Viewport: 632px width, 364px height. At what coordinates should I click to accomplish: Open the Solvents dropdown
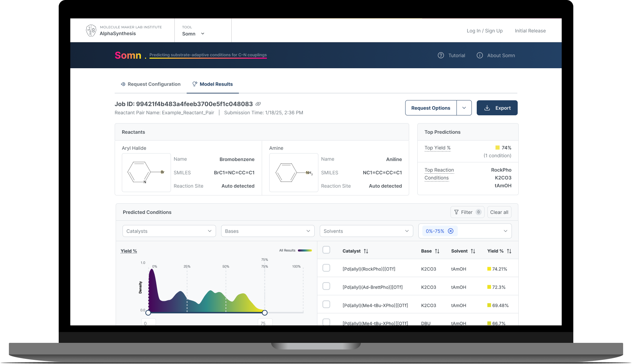point(367,231)
